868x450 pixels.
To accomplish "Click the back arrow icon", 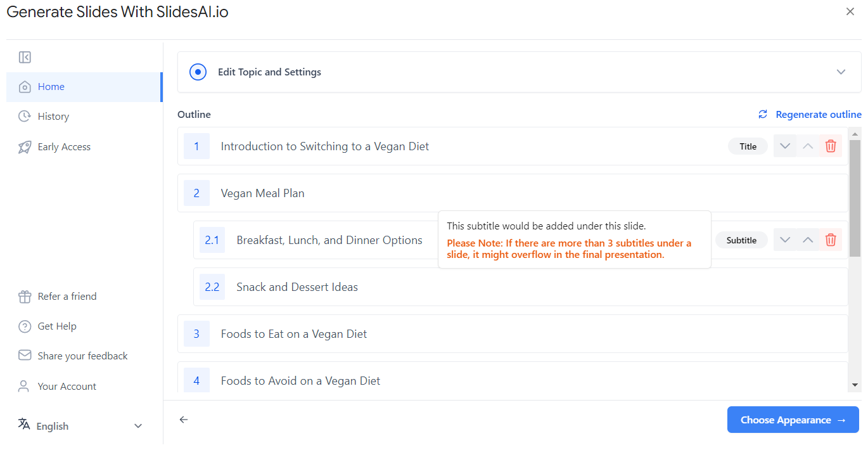I will pos(184,420).
